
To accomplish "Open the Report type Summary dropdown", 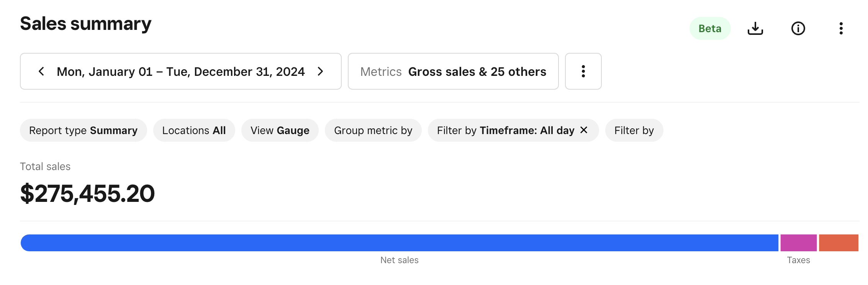I will tap(83, 130).
